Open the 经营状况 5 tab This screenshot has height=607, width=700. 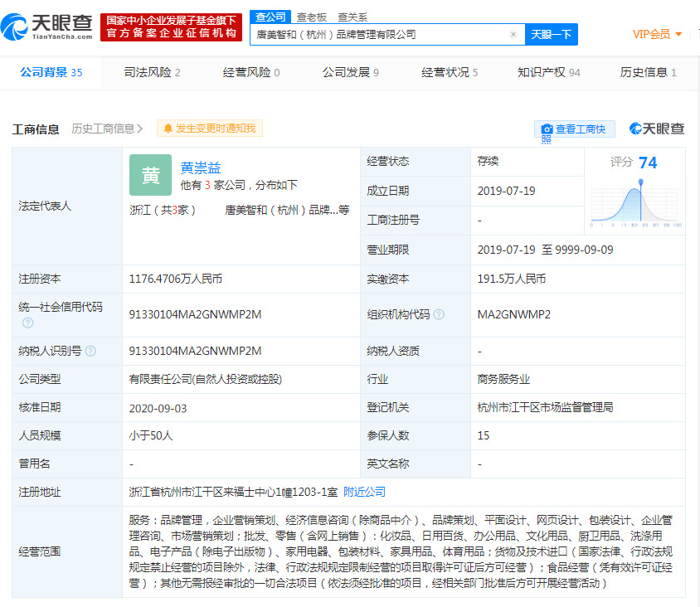(450, 72)
